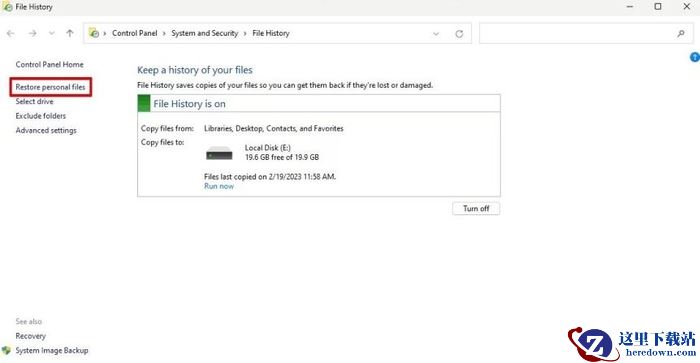Image resolution: width=700 pixels, height=363 pixels.
Task: Go back with the back arrow
Action: tap(11, 33)
